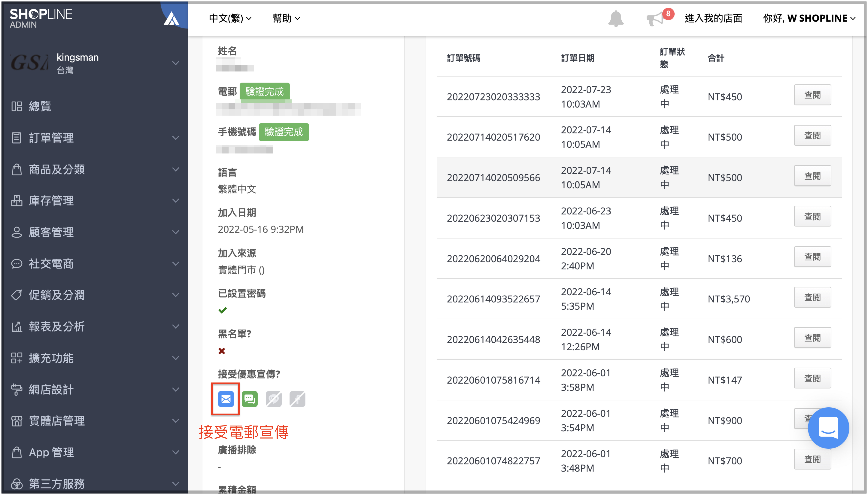Open the live chat support bubble
868x495 pixels.
828,428
